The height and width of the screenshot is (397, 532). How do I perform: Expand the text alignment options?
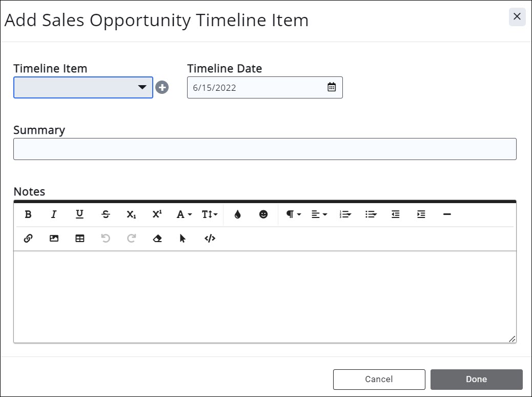pos(319,214)
